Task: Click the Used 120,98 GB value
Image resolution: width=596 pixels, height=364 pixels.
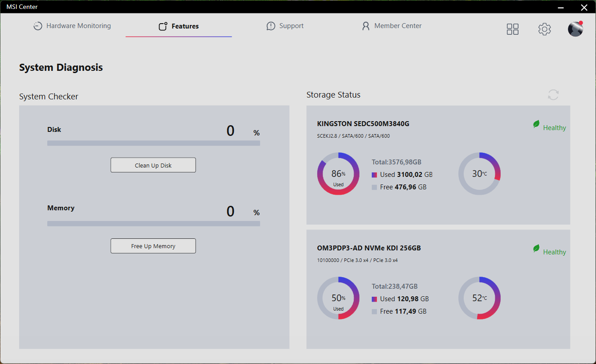Action: [x=404, y=299]
